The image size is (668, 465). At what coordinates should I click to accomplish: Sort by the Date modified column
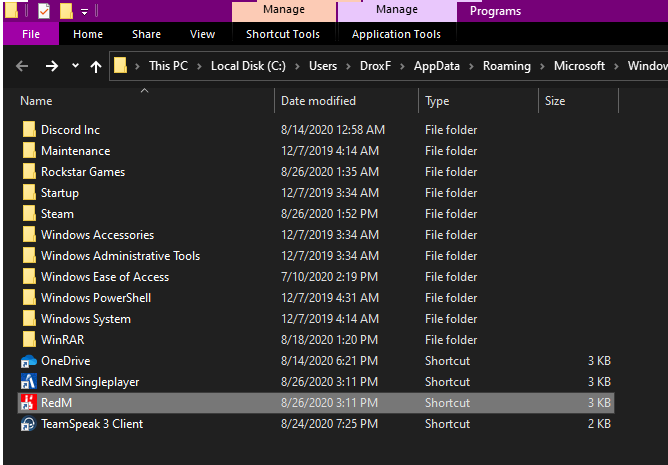(x=347, y=101)
